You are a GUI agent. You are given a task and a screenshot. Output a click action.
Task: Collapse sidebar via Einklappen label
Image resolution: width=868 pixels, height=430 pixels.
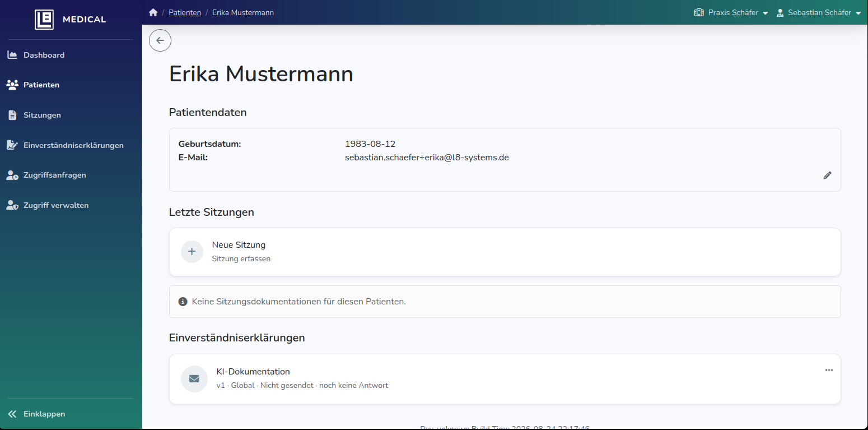(44, 414)
